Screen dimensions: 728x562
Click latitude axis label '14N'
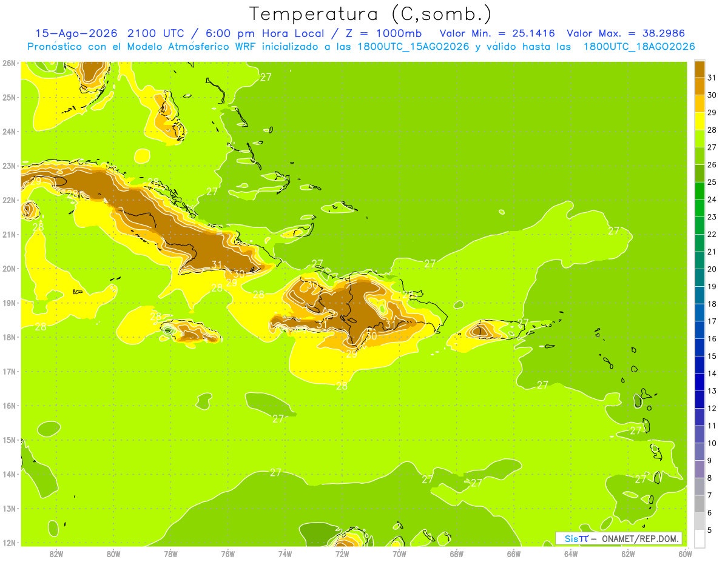(8, 474)
